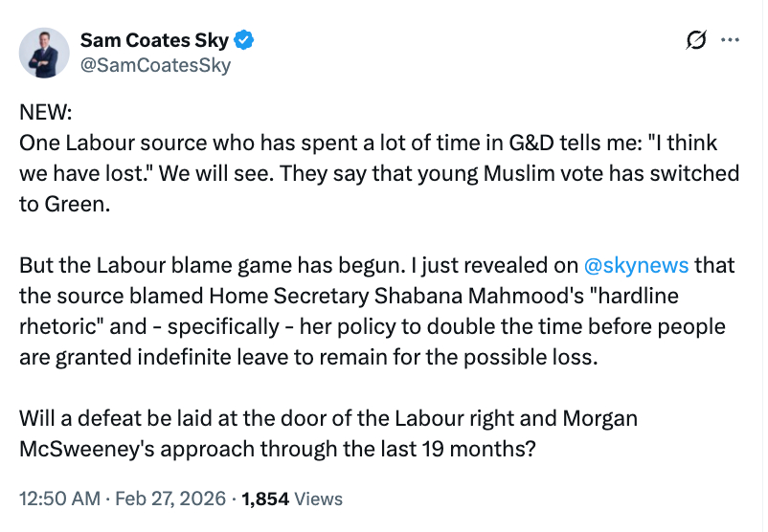
Task: Click the Grok icon beside more options
Action: 697,40
